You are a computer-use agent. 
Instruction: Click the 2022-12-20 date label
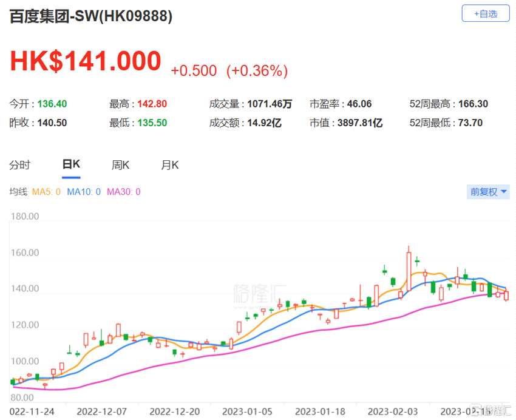coord(175,412)
